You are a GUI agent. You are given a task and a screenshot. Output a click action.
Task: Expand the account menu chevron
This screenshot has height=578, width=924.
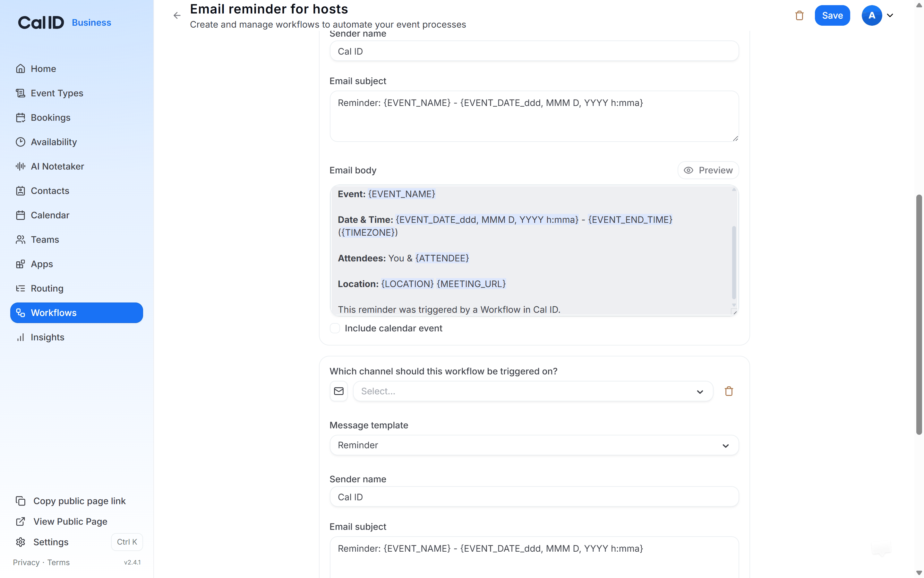pyautogui.click(x=890, y=15)
